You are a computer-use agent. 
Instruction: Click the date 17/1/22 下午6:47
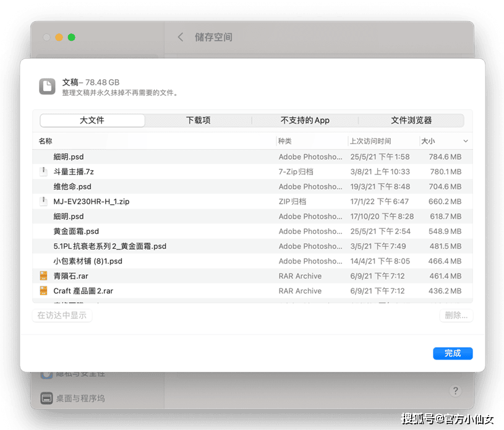pos(379,201)
